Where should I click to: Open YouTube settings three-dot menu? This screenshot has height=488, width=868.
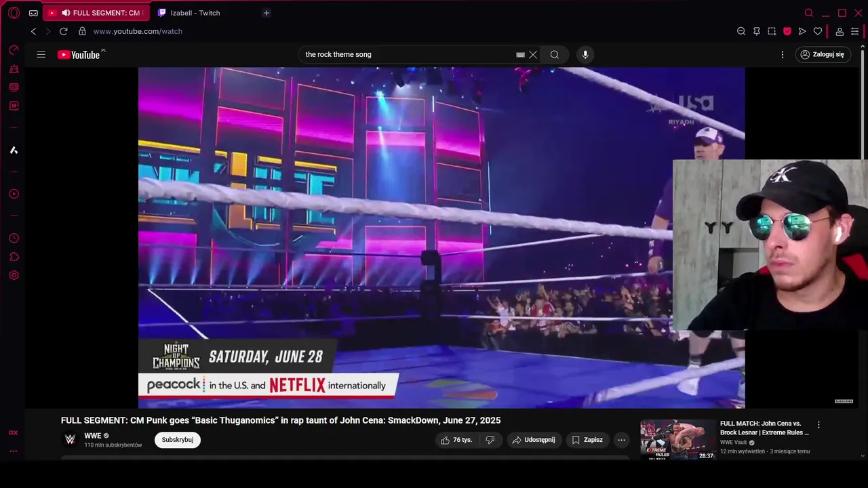click(x=783, y=54)
